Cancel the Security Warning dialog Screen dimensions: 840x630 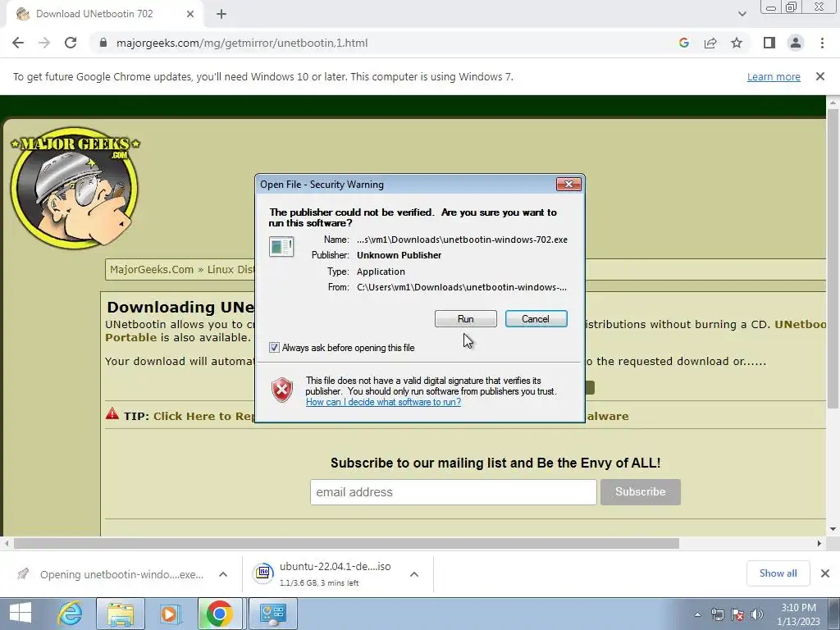click(x=536, y=319)
